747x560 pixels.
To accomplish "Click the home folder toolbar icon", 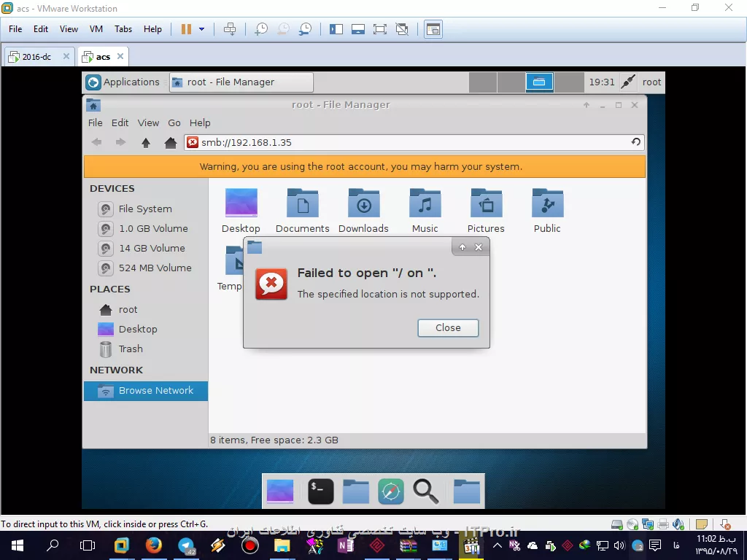I will [x=171, y=142].
